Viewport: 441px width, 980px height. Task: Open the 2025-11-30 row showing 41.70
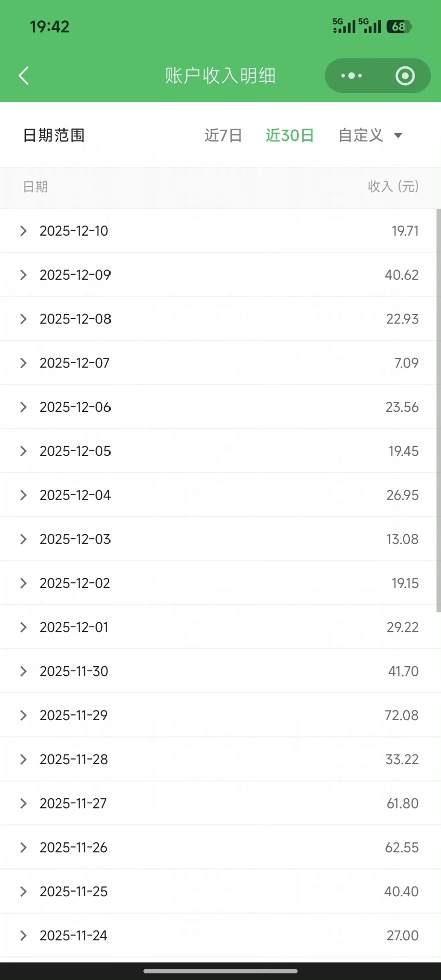tap(74, 671)
